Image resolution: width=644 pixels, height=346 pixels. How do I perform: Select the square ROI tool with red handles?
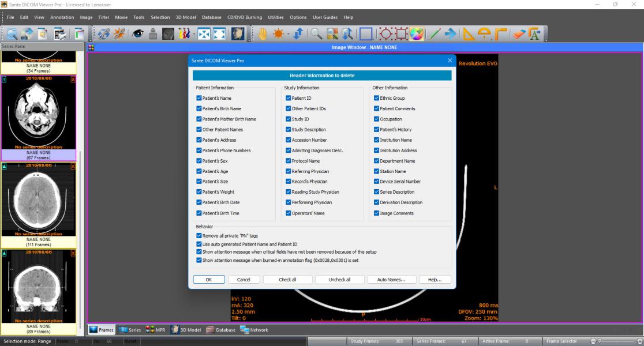(401, 33)
